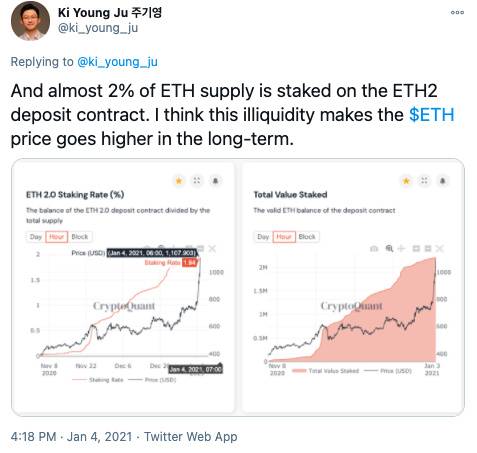Image resolution: width=477 pixels, height=453 pixels.
Task: Switch Total Value Staked chart to Block
Action: (x=307, y=237)
